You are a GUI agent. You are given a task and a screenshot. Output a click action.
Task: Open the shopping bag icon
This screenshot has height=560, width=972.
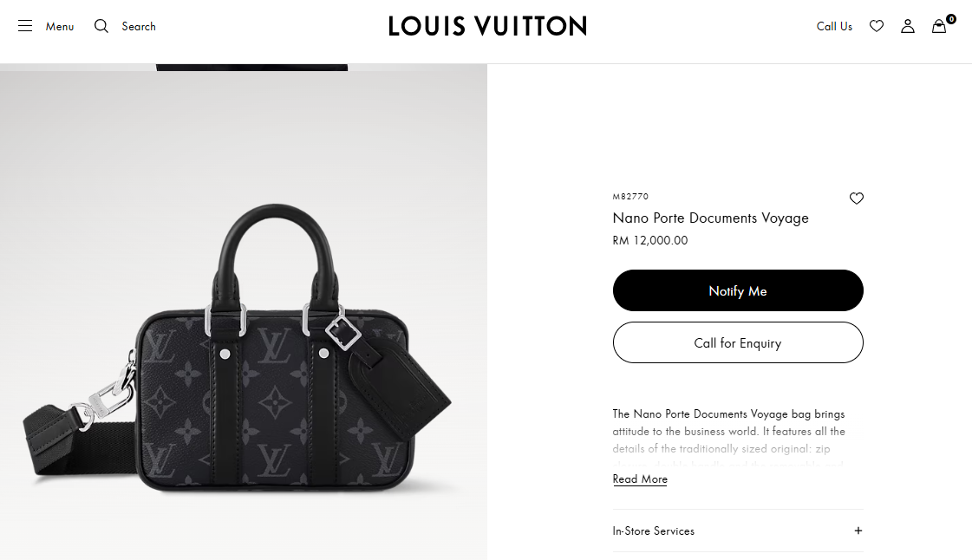click(x=938, y=27)
